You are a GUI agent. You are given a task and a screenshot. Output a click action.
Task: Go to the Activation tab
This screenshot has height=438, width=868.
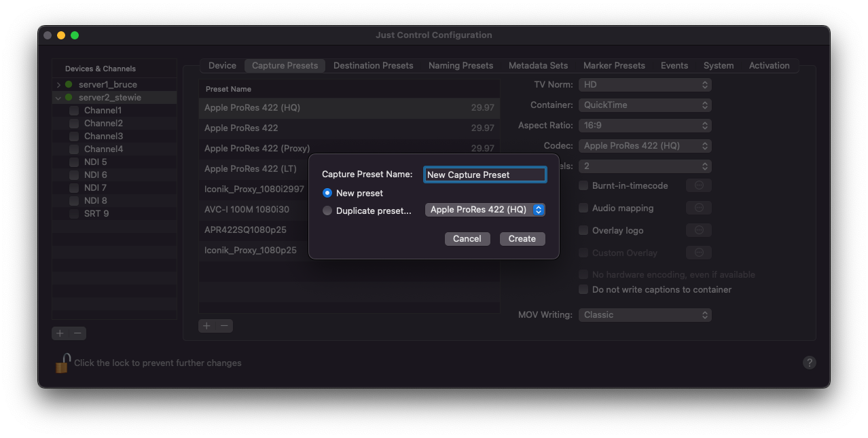[769, 65]
